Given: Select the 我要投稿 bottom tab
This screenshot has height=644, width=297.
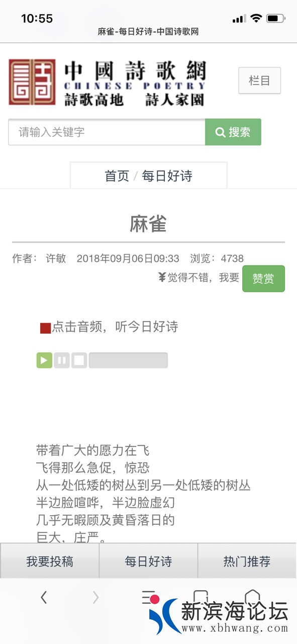Looking at the screenshot, I should (x=50, y=561).
